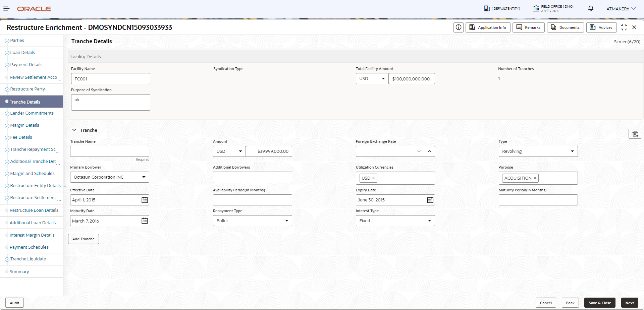Viewport: 644px width, 310px height.
Task: Expand the Primary Borrower dropdown
Action: pos(110,177)
